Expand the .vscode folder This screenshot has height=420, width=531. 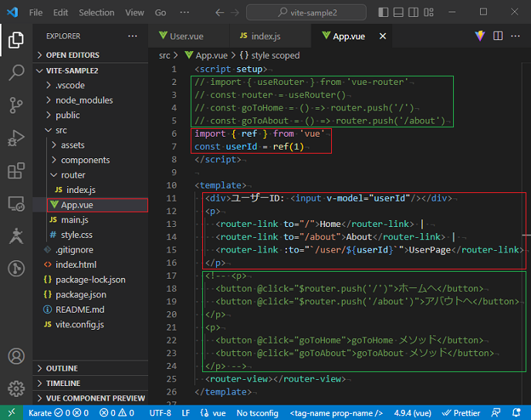click(x=90, y=86)
